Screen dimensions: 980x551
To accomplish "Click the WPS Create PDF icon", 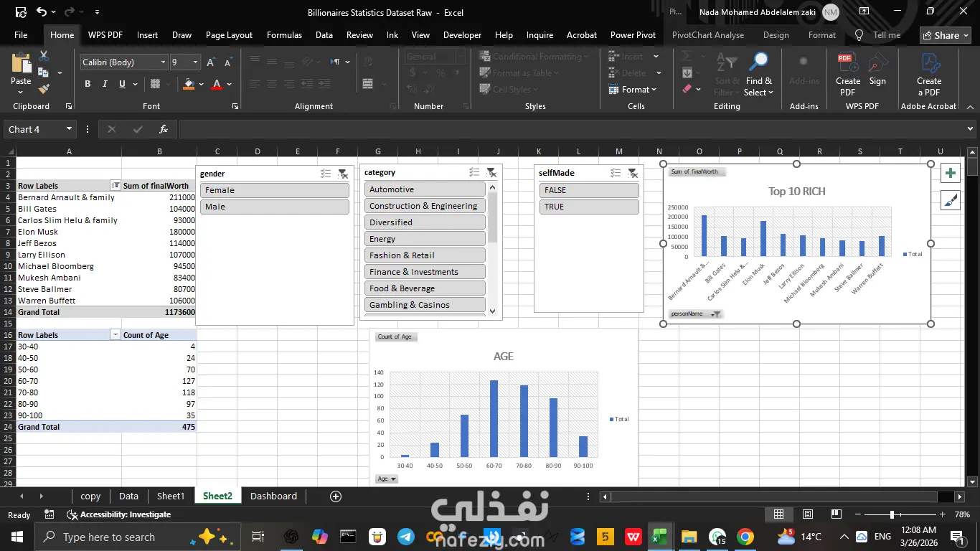I will [x=847, y=62].
